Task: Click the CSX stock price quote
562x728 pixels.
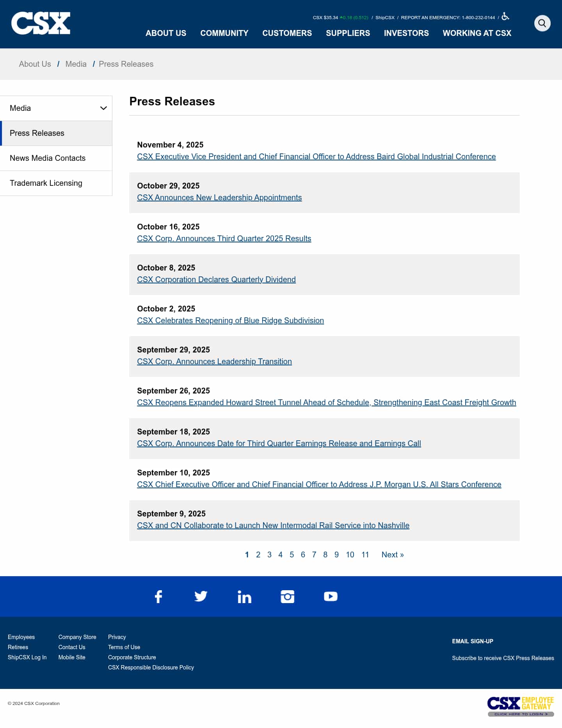Action: point(340,18)
